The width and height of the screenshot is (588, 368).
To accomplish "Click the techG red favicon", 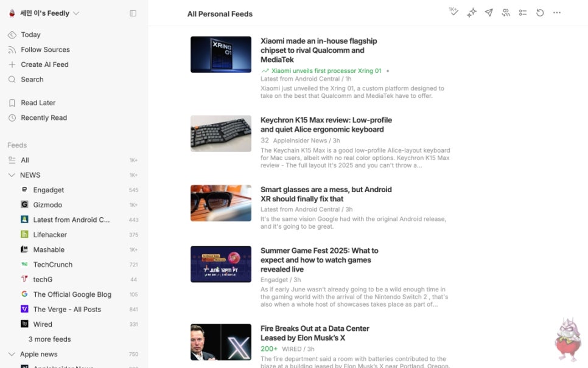I will coord(24,279).
